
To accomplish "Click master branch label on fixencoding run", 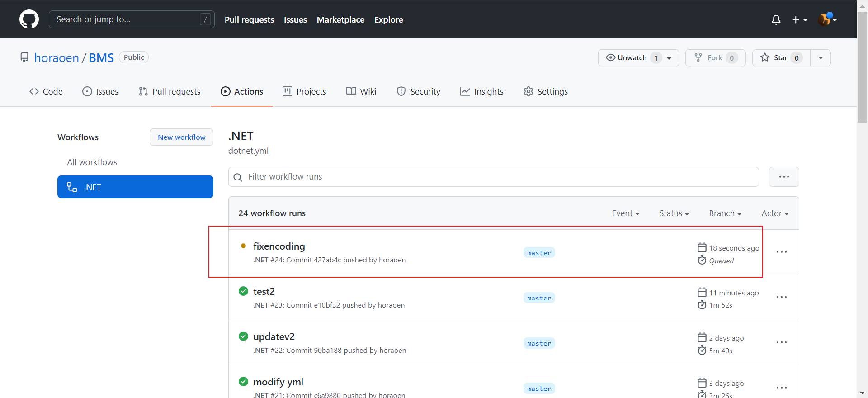I will 539,253.
